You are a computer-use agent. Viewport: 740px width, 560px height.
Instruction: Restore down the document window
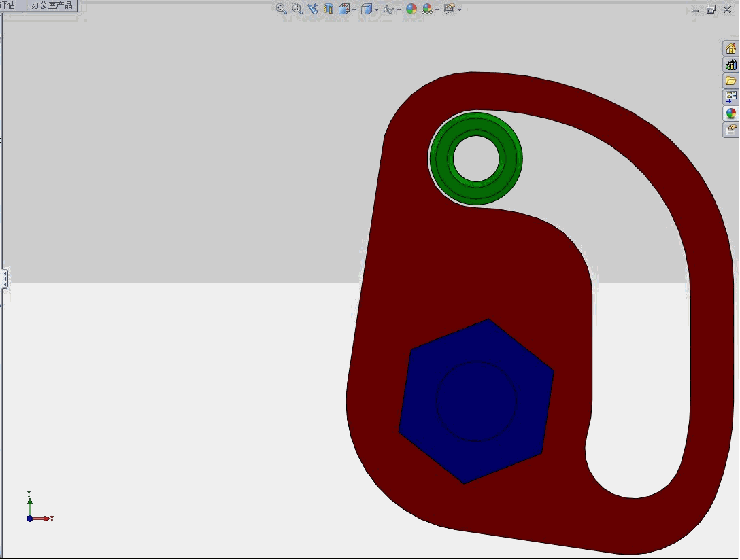[711, 10]
